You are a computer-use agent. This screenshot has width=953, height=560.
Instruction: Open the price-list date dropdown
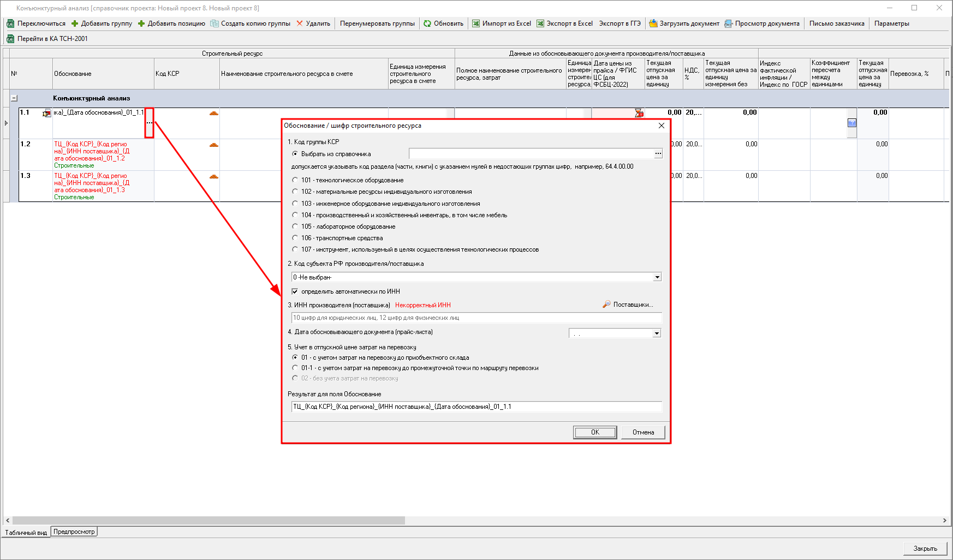pyautogui.click(x=657, y=333)
